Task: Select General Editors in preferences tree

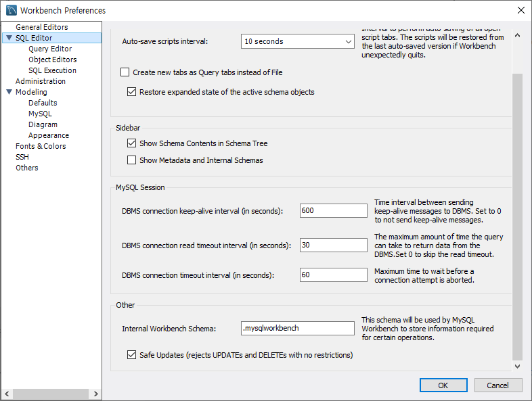Action: click(42, 27)
